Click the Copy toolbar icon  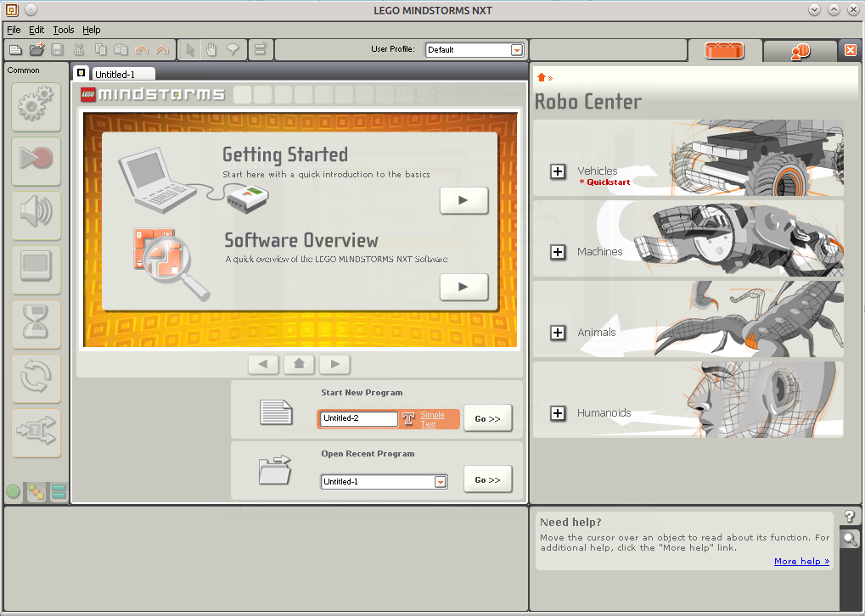pyautogui.click(x=100, y=49)
